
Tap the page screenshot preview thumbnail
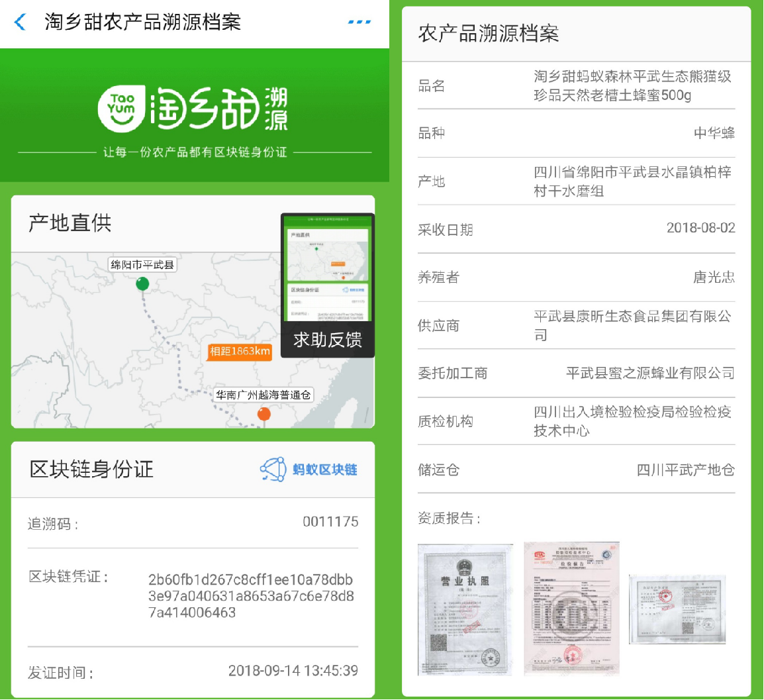pos(328,267)
